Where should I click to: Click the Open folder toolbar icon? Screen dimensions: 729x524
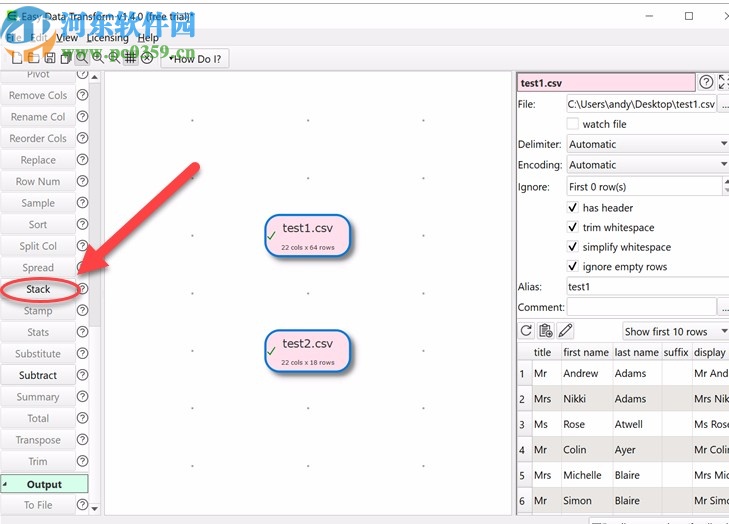(x=33, y=58)
